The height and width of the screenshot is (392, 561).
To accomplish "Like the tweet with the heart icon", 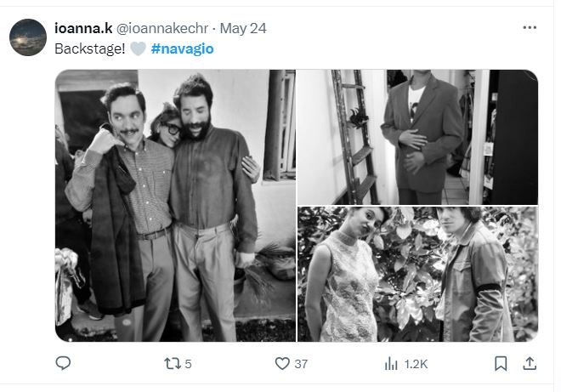I will (282, 364).
